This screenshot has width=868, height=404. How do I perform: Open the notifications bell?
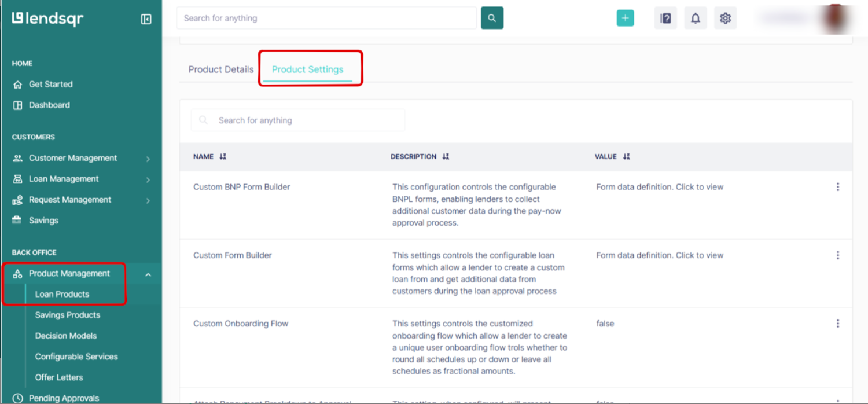tap(696, 17)
